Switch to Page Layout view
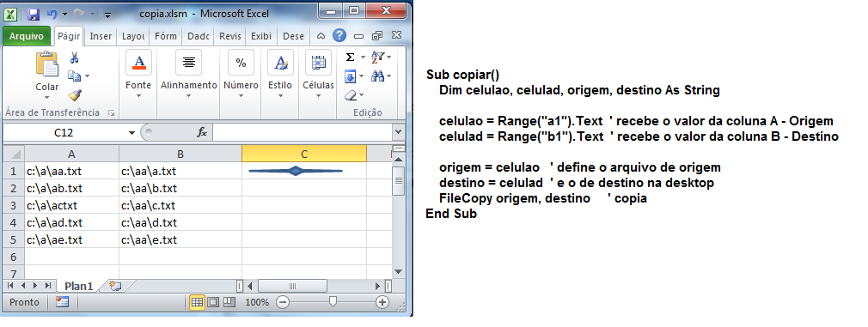 pos(213,302)
